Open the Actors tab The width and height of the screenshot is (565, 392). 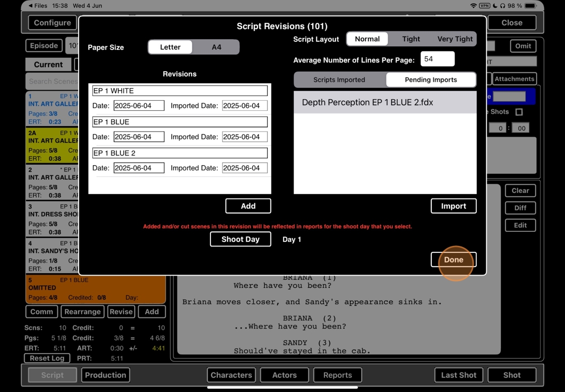tap(285, 375)
